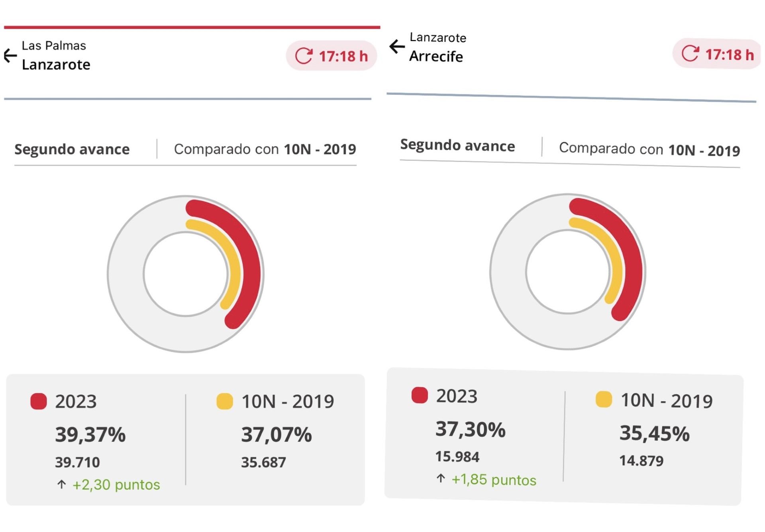Select Segundo avance tab in Arrecife view
The image size is (765, 532).
coord(457,145)
